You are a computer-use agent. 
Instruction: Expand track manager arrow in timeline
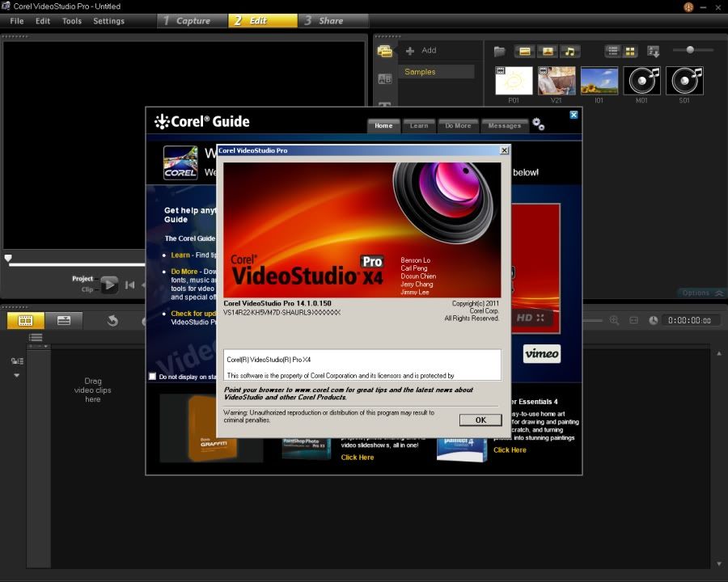tap(15, 375)
